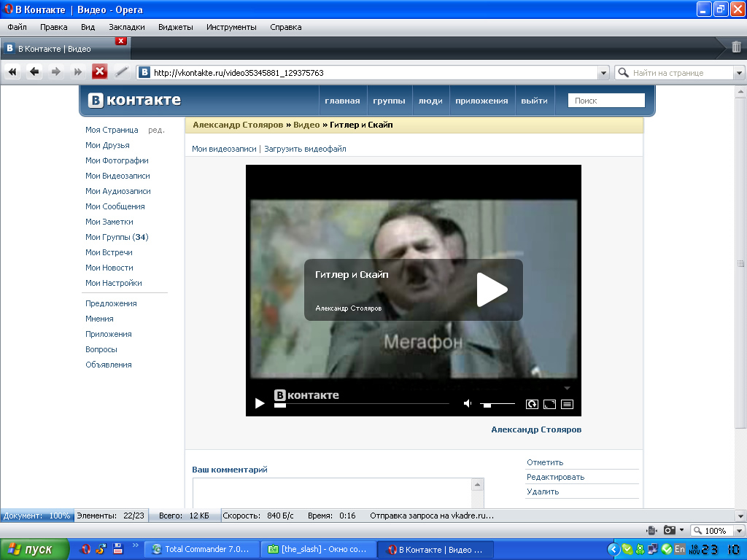Viewport: 747px width, 560px height.
Task: Open группы in VK header navigation
Action: (x=390, y=101)
